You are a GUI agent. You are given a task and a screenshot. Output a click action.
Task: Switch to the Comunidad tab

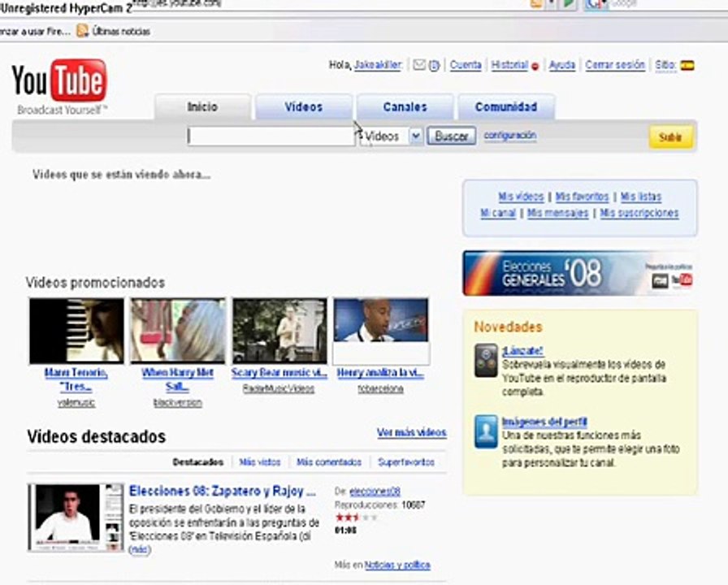[506, 106]
